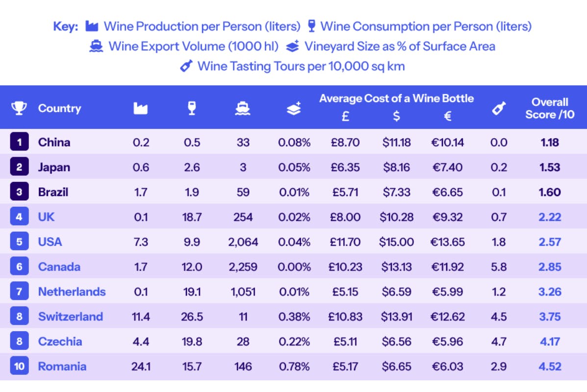Click the ship export volume header icon
587x392 pixels.
[243, 109]
